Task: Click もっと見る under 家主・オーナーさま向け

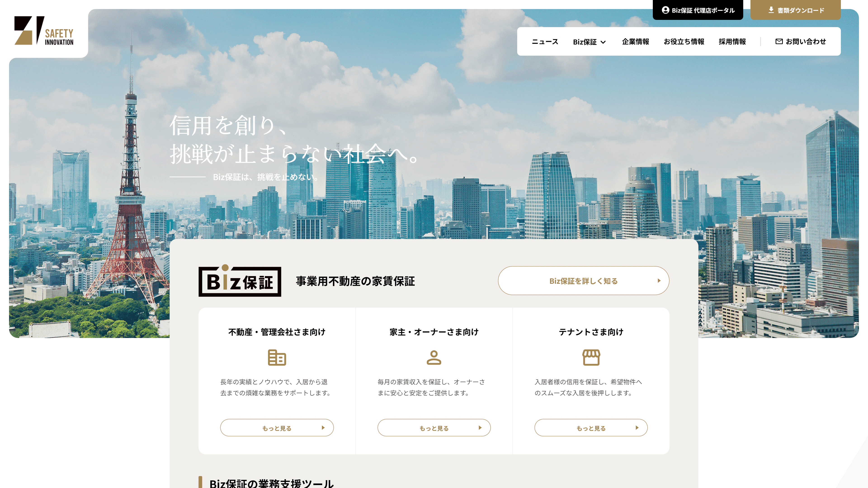Action: (x=434, y=428)
